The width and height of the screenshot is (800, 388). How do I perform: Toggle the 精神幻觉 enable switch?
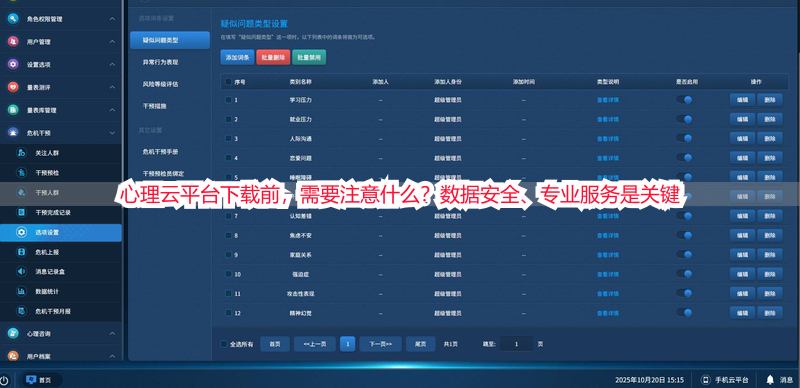[684, 312]
